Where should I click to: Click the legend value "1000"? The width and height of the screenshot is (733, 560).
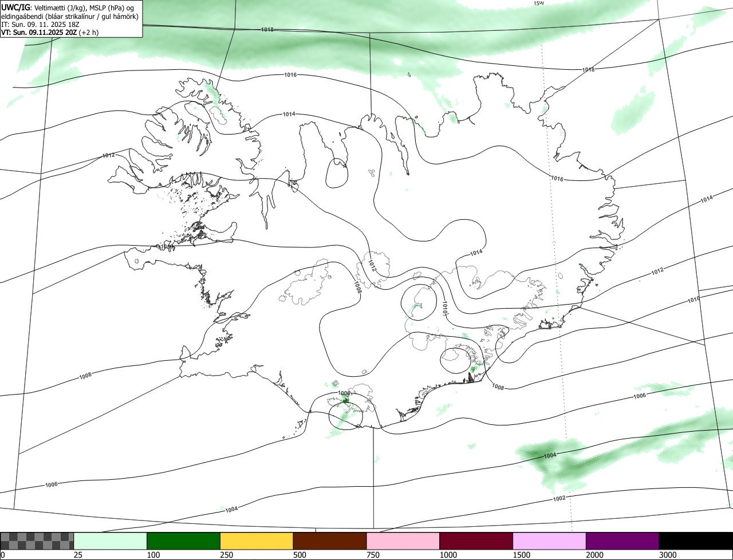pyautogui.click(x=448, y=555)
